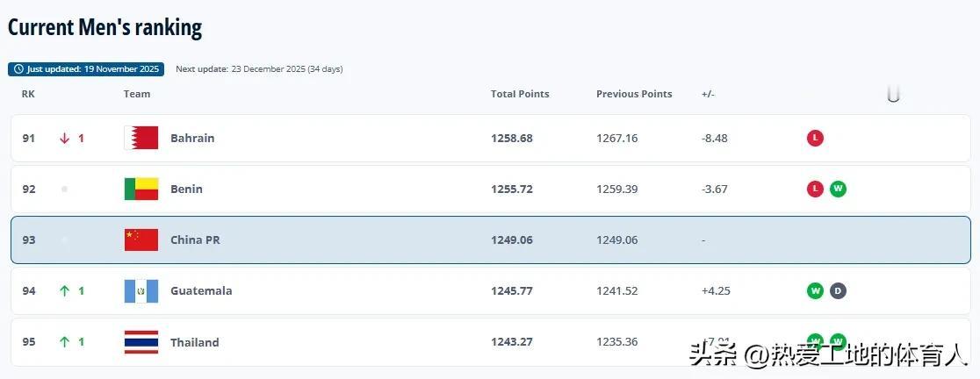Click Benin's red L result badge
The image size is (980, 379).
pyautogui.click(x=815, y=189)
